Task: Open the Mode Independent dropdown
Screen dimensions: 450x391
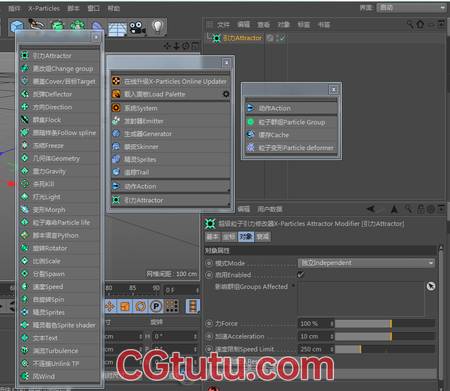Action: tap(366, 263)
